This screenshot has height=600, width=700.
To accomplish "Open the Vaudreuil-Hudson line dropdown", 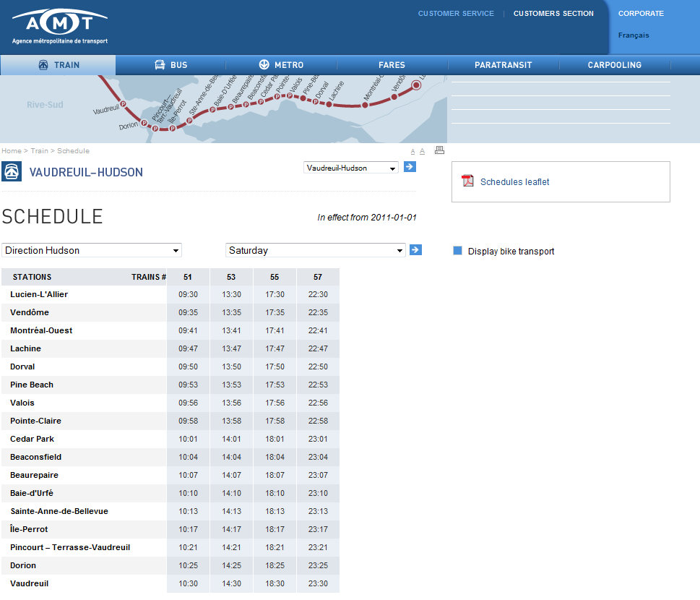I will coord(351,168).
